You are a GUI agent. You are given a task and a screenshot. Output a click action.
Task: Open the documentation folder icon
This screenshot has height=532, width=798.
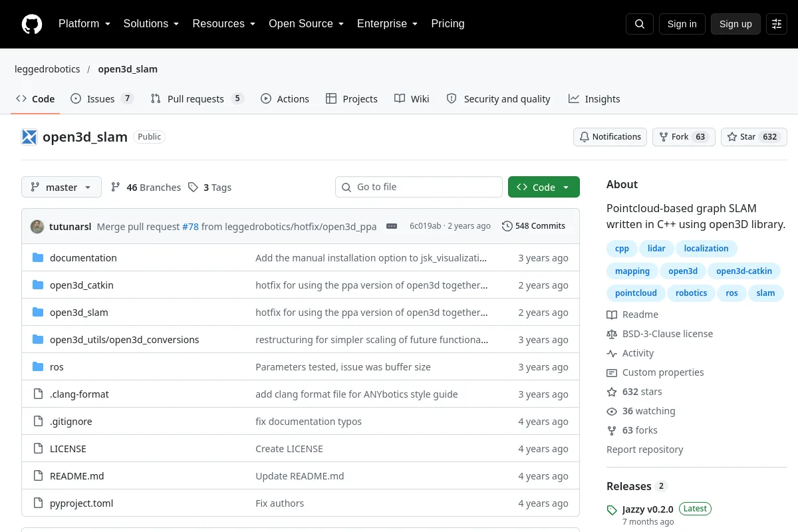38,258
